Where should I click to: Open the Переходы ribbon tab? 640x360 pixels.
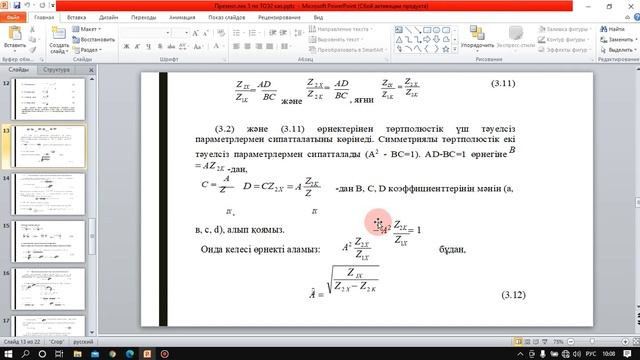coord(143,18)
